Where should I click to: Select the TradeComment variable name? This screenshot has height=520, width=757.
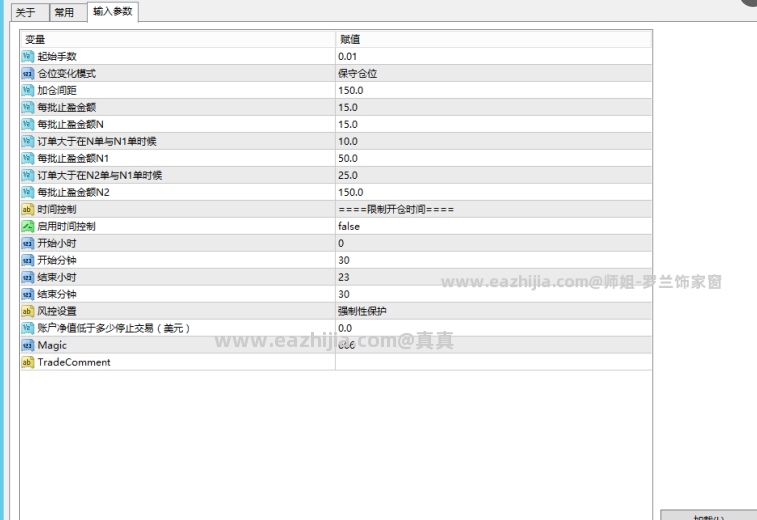74,362
